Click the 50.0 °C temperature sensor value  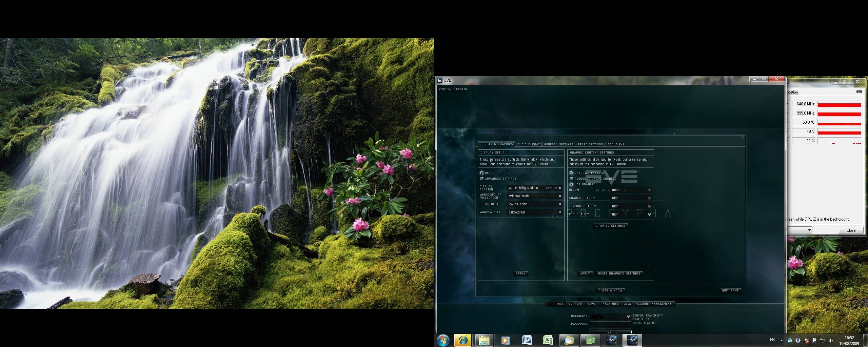click(804, 122)
